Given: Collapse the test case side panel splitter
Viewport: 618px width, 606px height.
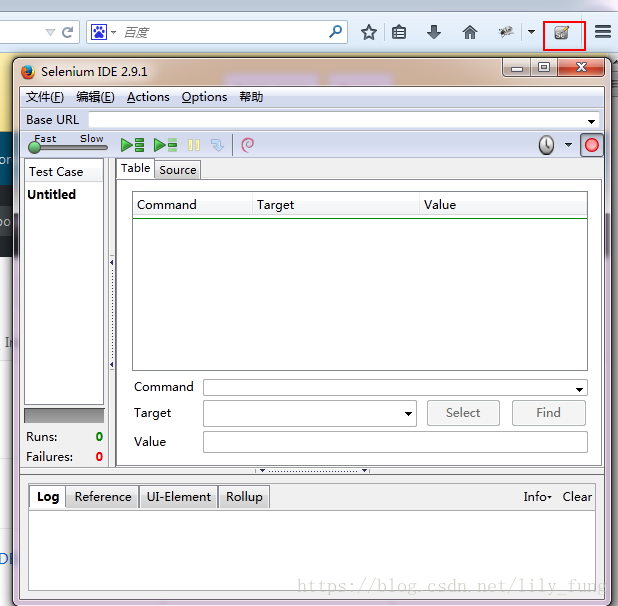Looking at the screenshot, I should [x=112, y=313].
